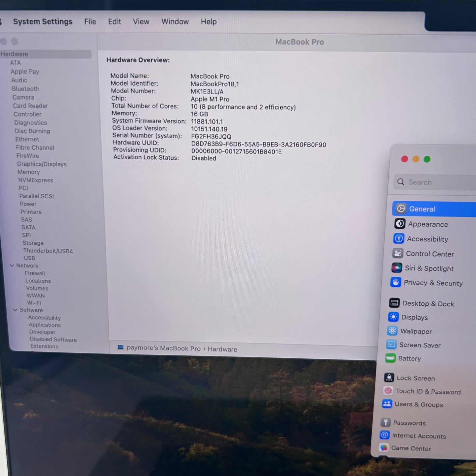Click the Battery icon in sidebar
The image size is (476, 476).
(390, 358)
